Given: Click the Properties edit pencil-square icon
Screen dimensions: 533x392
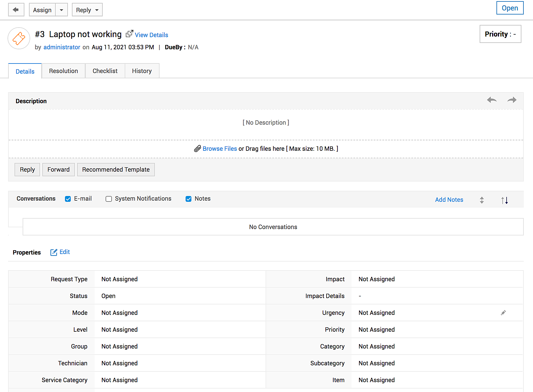Looking at the screenshot, I should point(54,252).
